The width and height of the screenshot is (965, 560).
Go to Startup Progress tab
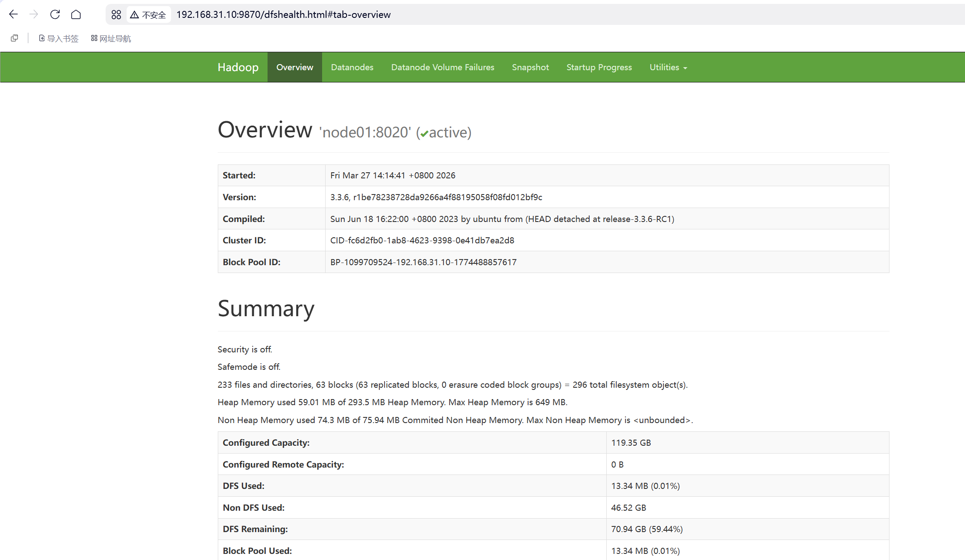pos(599,67)
